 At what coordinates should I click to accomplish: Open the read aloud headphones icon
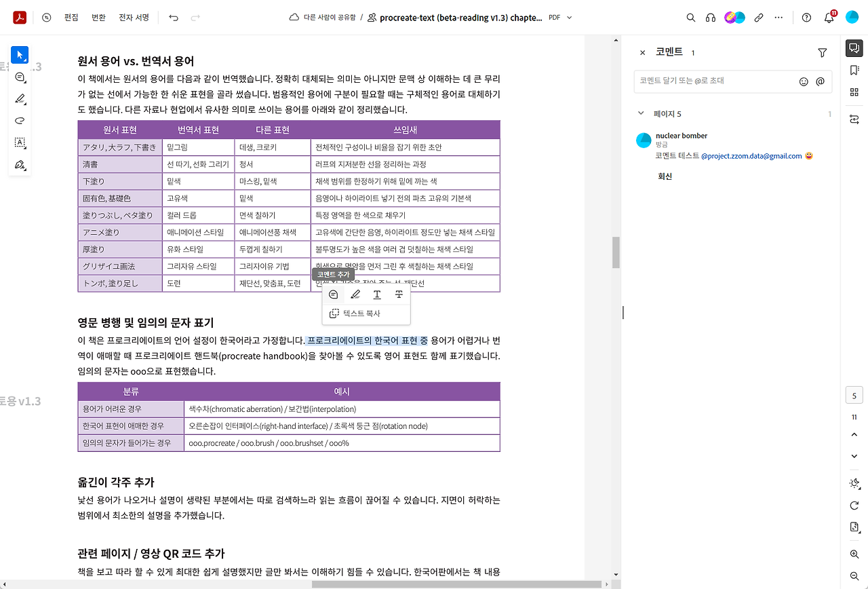click(x=711, y=18)
